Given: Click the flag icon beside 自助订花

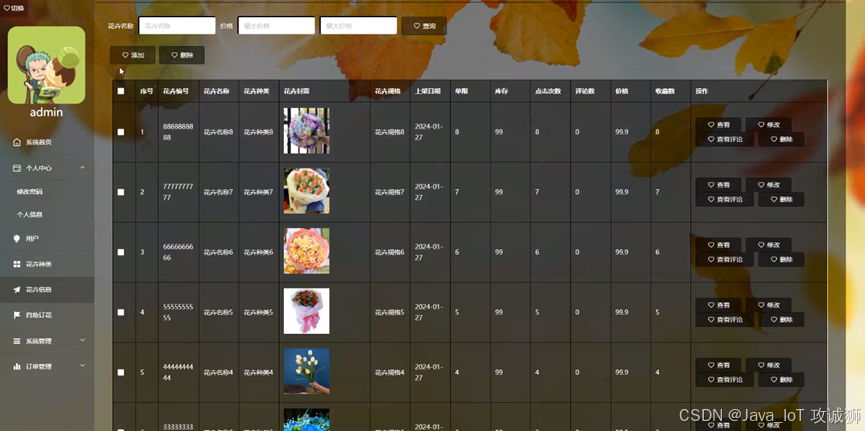Looking at the screenshot, I should (x=17, y=315).
